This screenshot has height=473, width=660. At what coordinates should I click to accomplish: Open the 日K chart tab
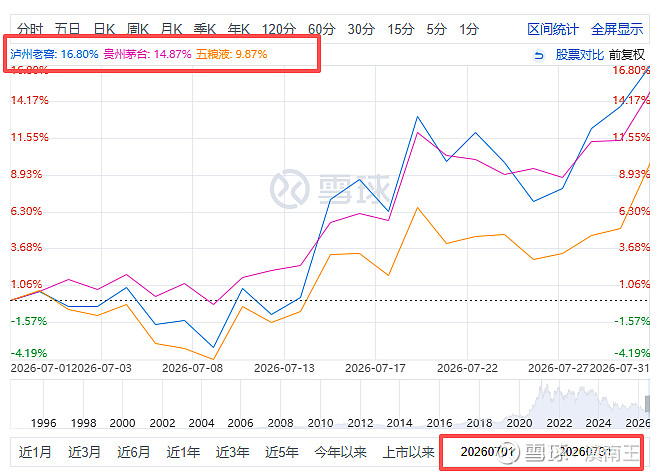point(104,29)
